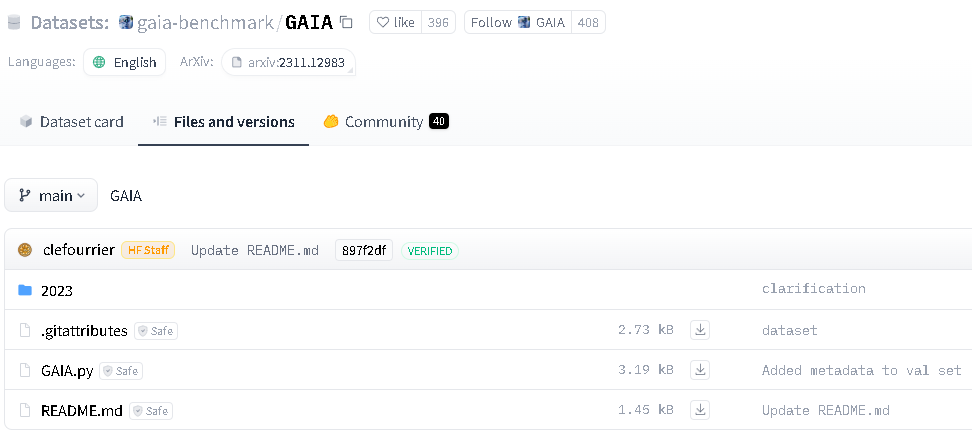The width and height of the screenshot is (972, 430).
Task: Open the arxiv:2311.12983 paper tag
Action: (x=288, y=62)
